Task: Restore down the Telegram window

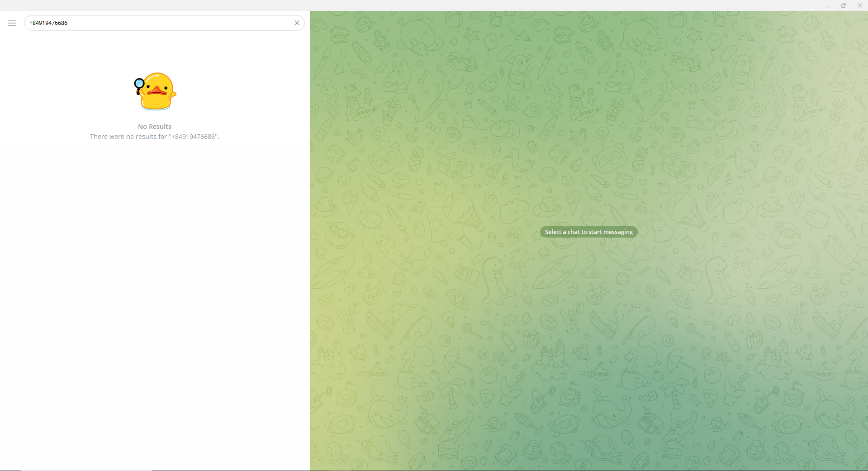Action: (844, 5)
